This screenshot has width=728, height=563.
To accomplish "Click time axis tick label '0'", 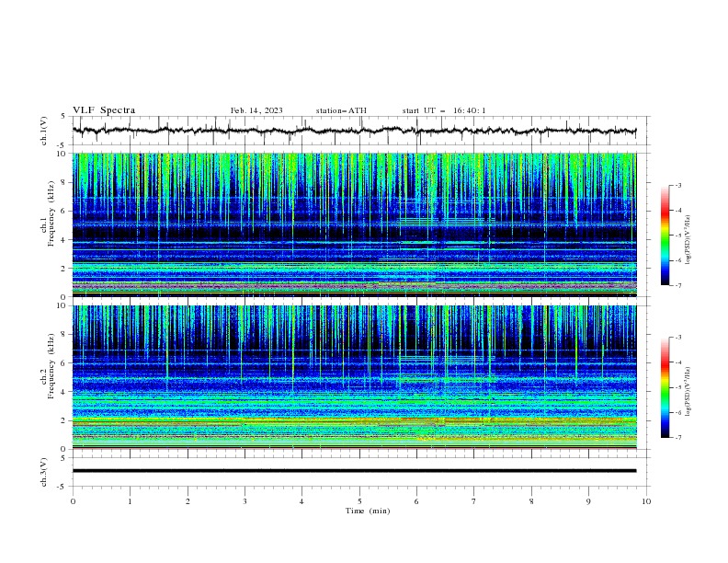I will (73, 501).
